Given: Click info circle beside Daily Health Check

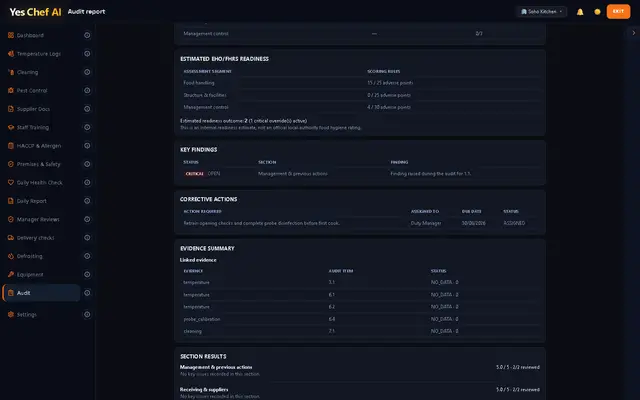Looking at the screenshot, I should point(87,182).
